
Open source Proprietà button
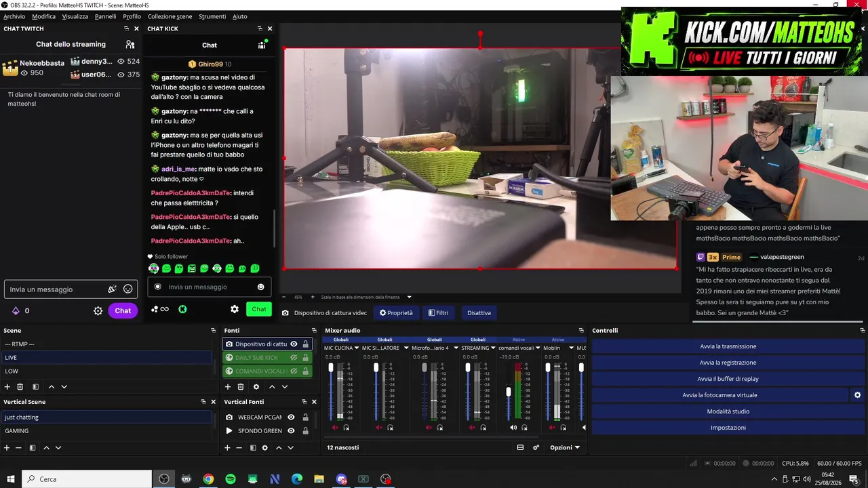pyautogui.click(x=396, y=313)
